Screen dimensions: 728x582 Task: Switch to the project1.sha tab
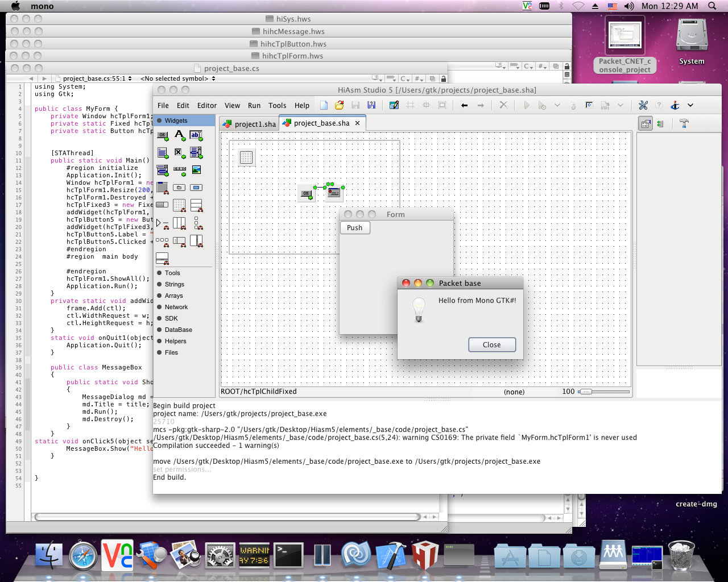249,124
